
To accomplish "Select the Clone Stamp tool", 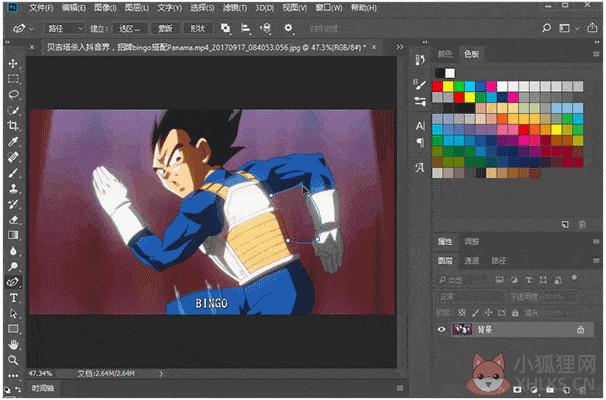I will point(13,188).
